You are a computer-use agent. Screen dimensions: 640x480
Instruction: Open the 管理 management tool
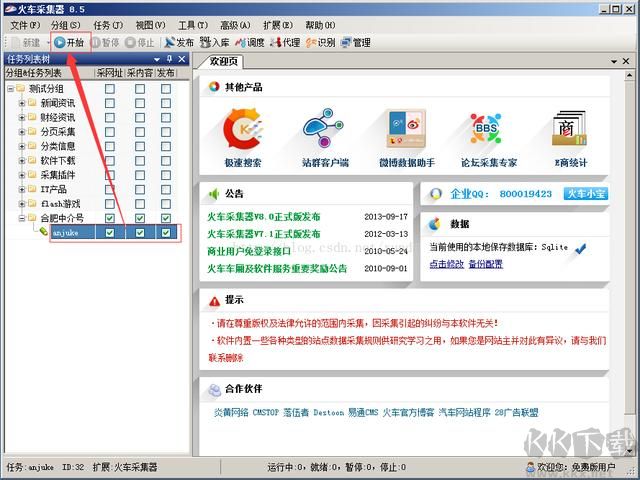pos(356,42)
